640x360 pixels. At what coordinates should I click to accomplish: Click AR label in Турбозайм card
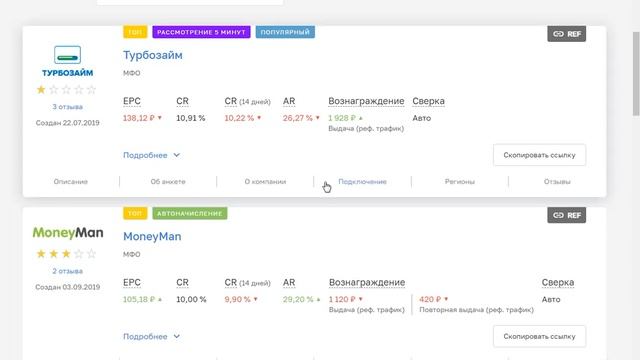click(x=289, y=101)
